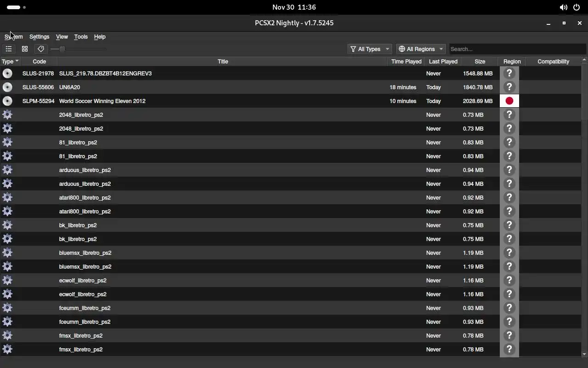Click the Japan flag region icon

[x=509, y=101]
